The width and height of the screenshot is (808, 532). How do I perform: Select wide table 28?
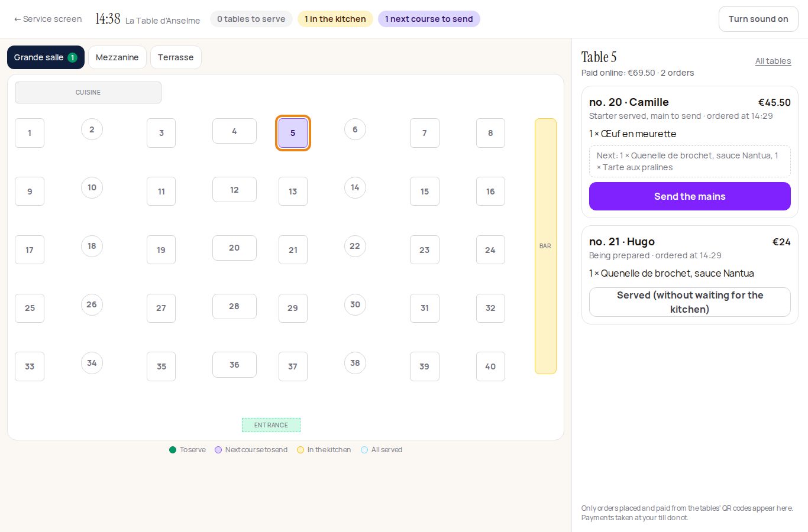pos(234,306)
